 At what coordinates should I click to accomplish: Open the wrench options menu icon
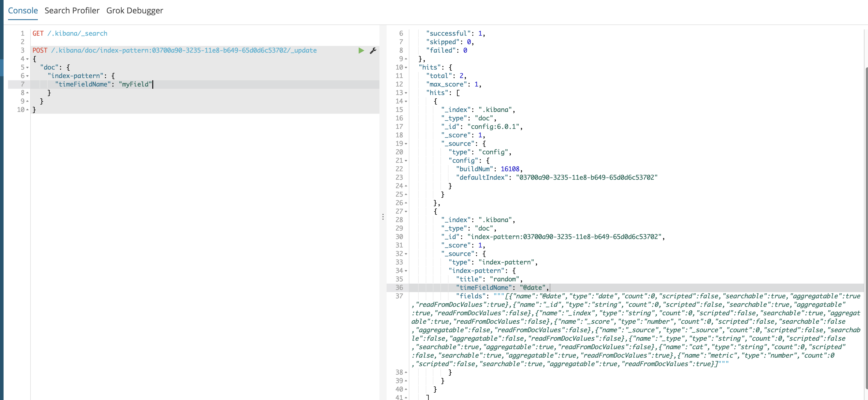coord(373,51)
